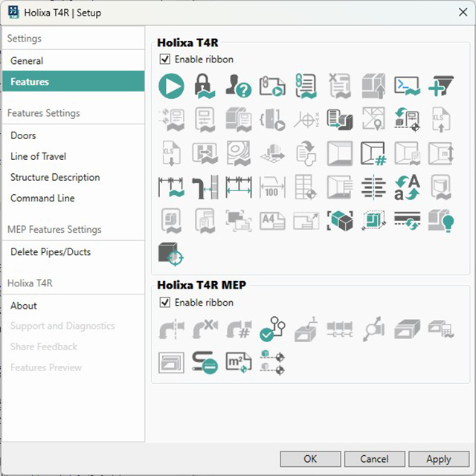
Task: Click the m² document icon
Action: pyautogui.click(x=239, y=363)
